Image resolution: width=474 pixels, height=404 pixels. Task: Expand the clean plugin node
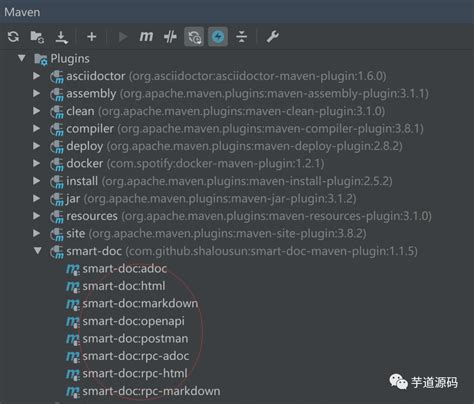37,111
